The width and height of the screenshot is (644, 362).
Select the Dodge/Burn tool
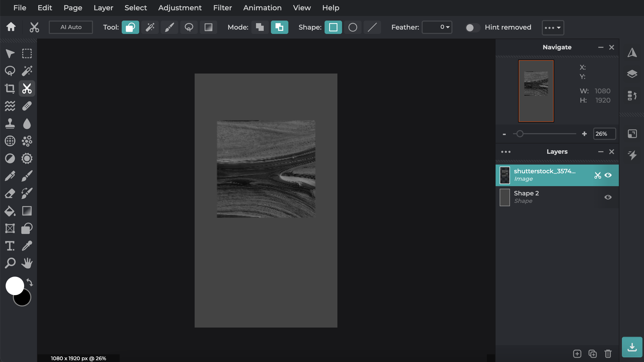[x=10, y=158]
